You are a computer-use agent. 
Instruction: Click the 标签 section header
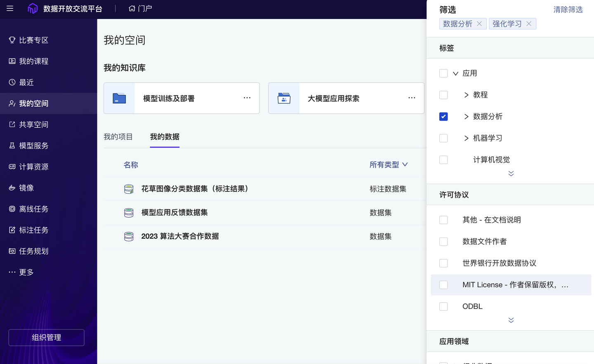coord(447,48)
